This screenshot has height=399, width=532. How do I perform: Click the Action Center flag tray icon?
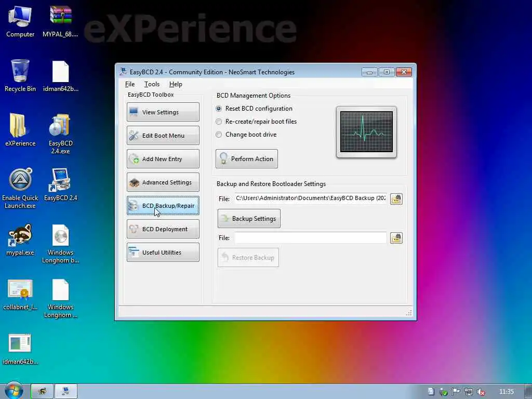click(456, 392)
